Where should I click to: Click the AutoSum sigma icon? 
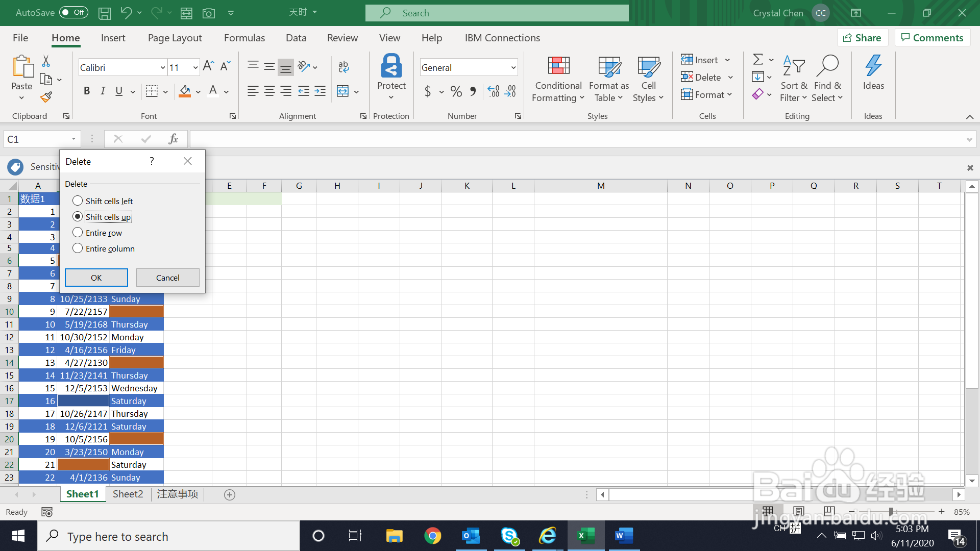point(758,60)
